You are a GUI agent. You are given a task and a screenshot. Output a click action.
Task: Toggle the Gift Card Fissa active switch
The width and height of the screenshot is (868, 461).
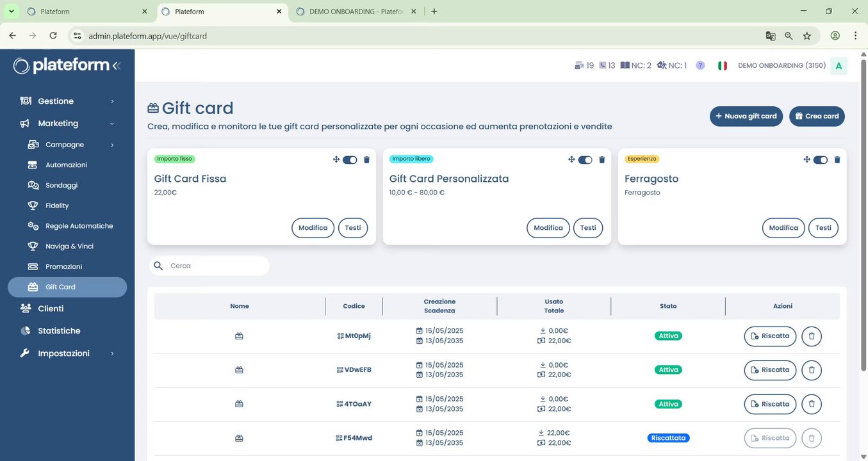click(x=350, y=160)
